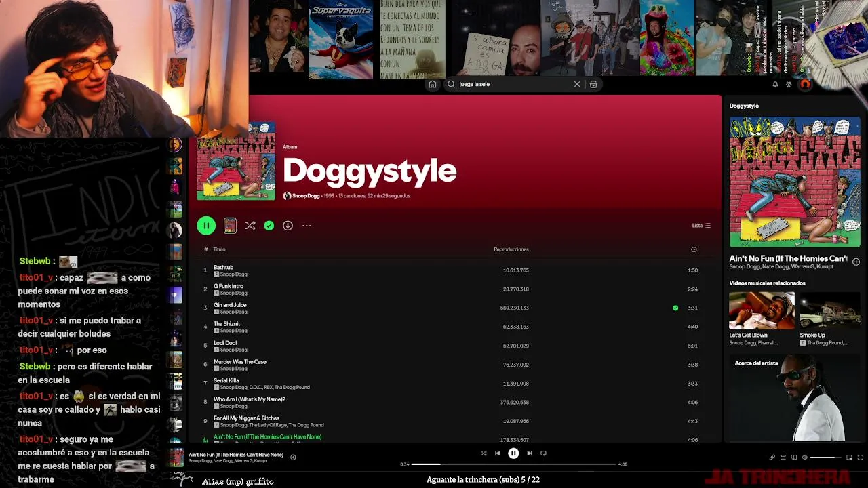Click the Título column header

pyautogui.click(x=219, y=249)
